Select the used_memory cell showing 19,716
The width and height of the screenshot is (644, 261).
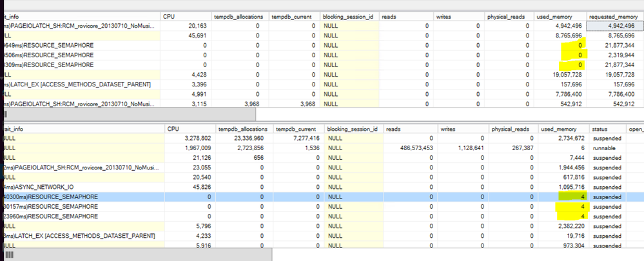pyautogui.click(x=563, y=236)
